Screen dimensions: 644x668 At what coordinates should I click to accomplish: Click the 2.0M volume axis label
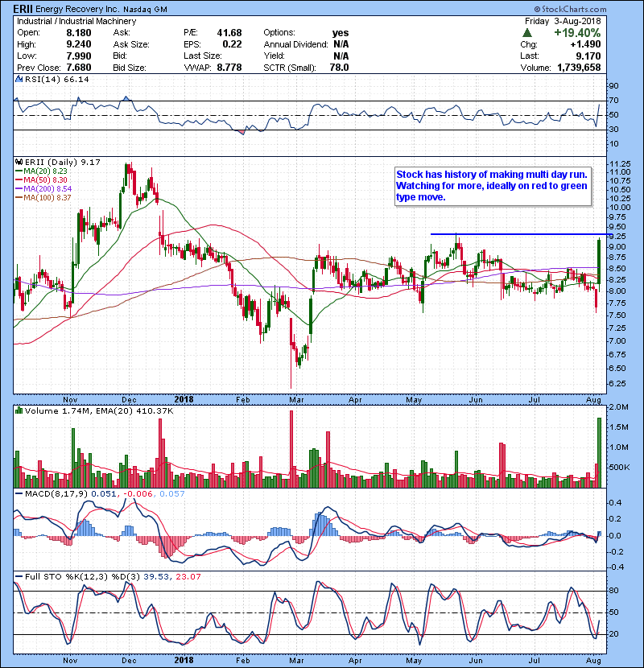click(x=618, y=407)
